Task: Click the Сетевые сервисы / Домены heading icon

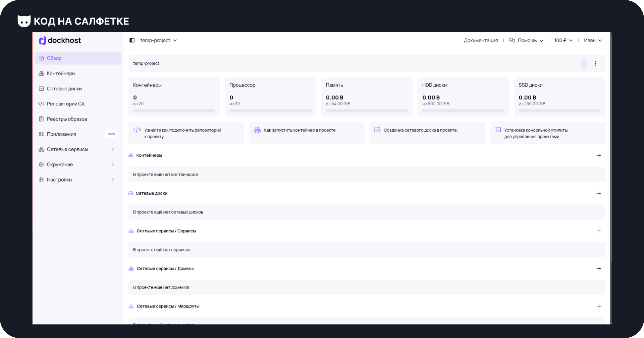Action: pos(131,269)
